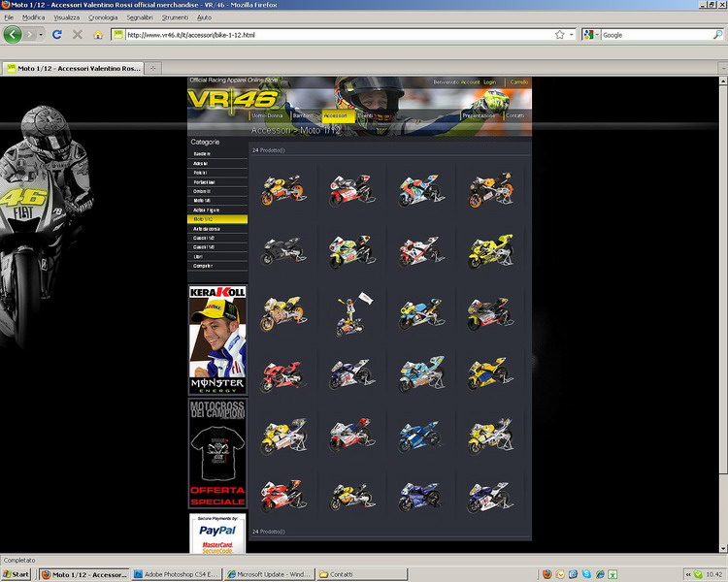
Task: Launch Skype from the quick launch icons
Action: tap(586, 574)
